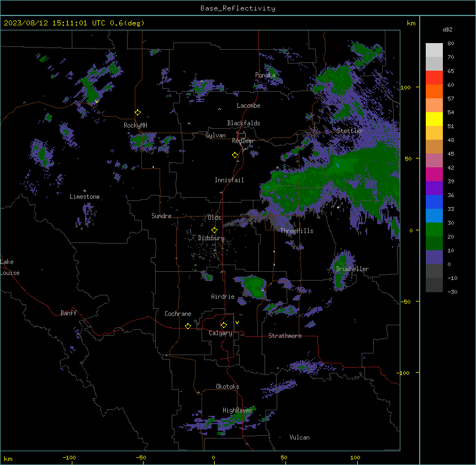Select the HighRiver label
476x465 pixels.
point(237,410)
